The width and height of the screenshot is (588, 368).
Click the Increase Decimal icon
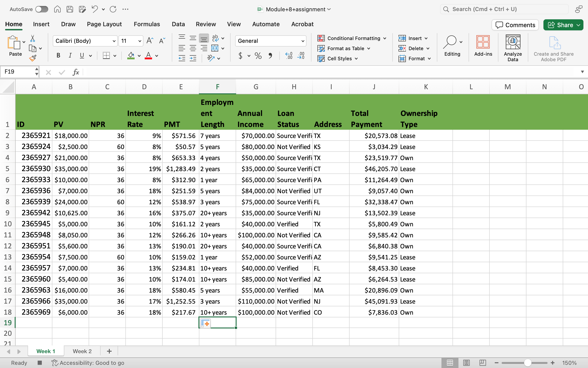tap(289, 56)
